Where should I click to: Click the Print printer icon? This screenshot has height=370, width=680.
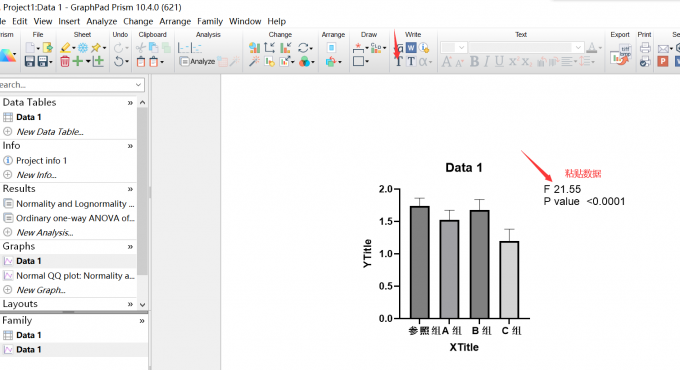pyautogui.click(x=645, y=47)
